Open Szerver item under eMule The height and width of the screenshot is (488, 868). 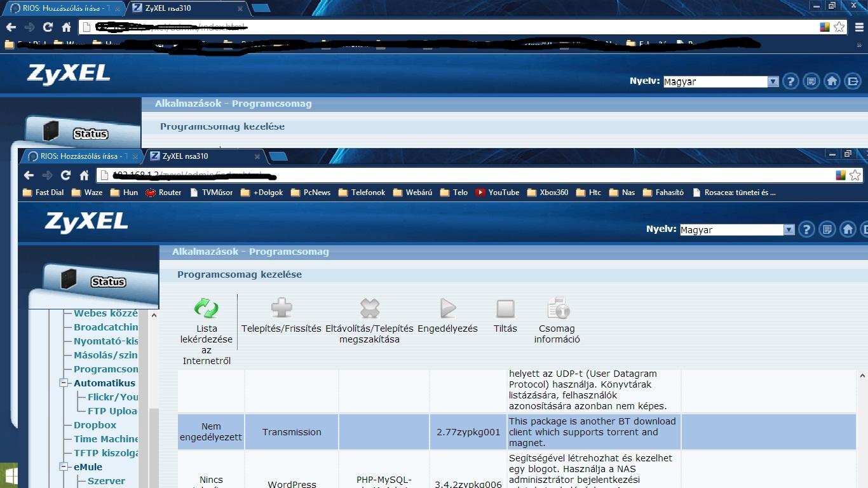[106, 481]
